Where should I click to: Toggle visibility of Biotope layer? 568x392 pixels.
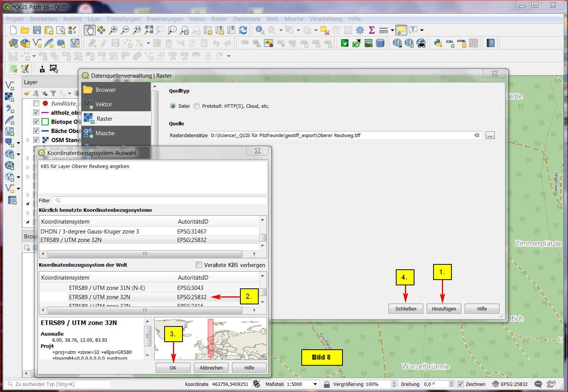pos(36,122)
